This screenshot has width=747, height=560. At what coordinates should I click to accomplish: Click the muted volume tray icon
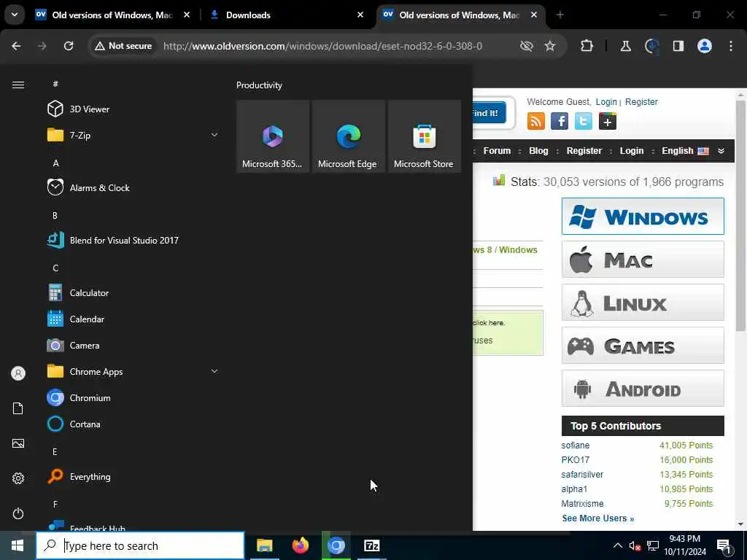(635, 546)
